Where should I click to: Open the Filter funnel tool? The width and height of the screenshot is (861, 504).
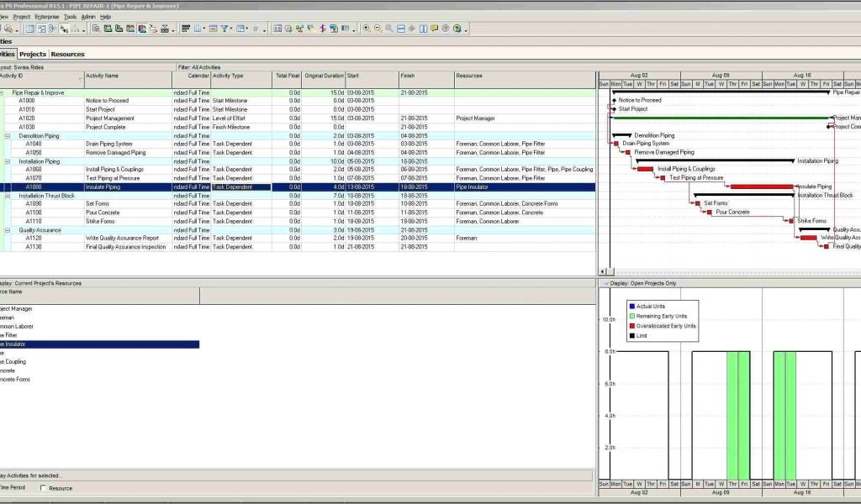pyautogui.click(x=225, y=29)
